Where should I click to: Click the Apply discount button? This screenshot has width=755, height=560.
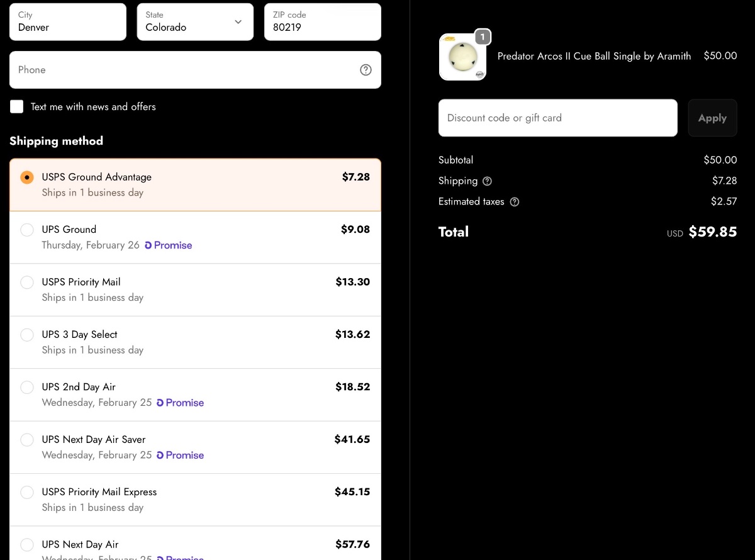(x=712, y=118)
